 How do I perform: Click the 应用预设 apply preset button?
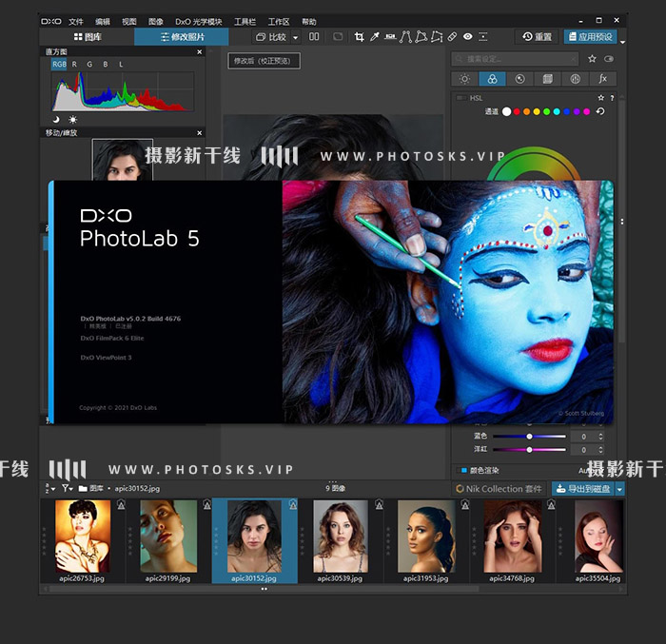[591, 37]
